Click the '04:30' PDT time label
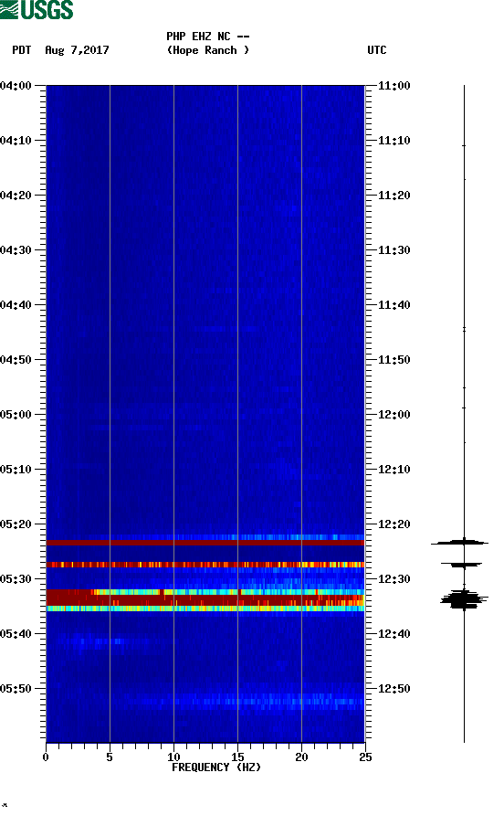The image size is (504, 815). click(x=16, y=250)
